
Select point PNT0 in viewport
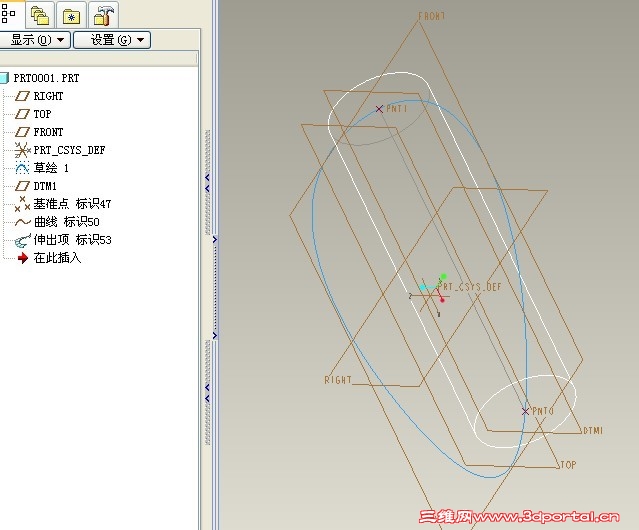click(x=525, y=411)
